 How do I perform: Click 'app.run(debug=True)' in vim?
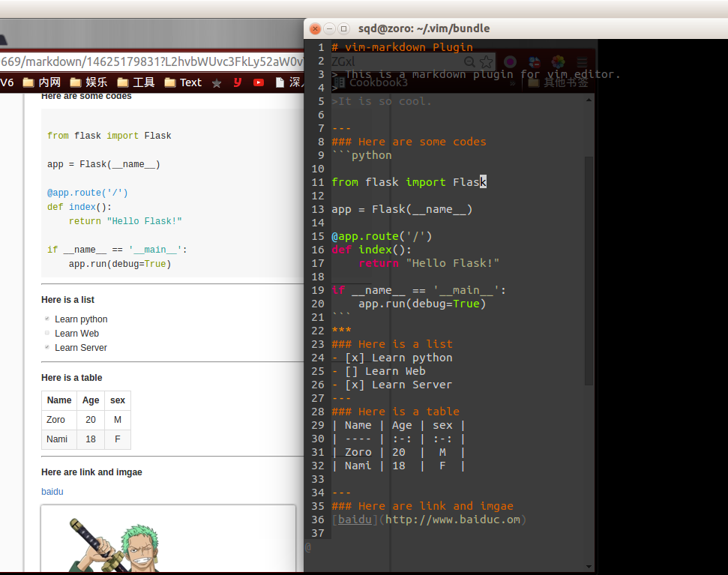coord(422,304)
